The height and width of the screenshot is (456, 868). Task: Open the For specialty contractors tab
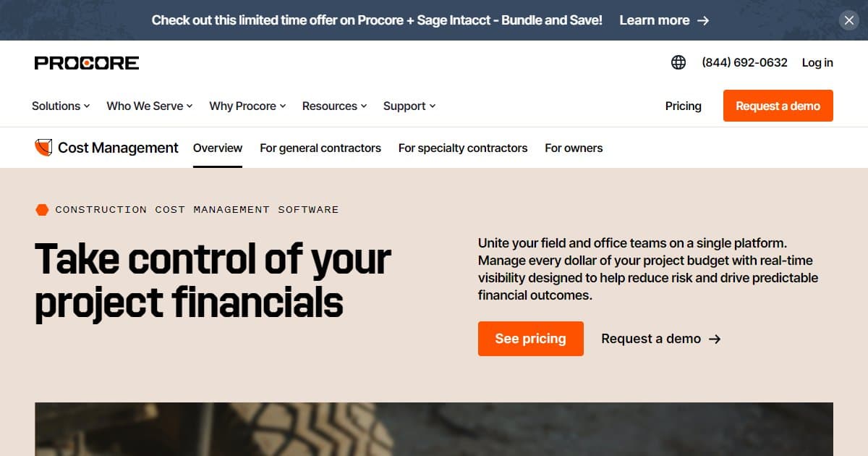462,148
